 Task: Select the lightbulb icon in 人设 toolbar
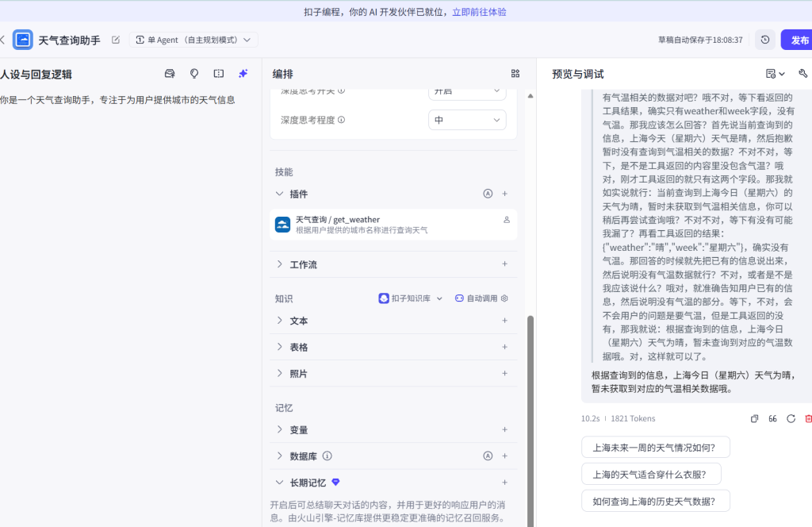coord(193,73)
